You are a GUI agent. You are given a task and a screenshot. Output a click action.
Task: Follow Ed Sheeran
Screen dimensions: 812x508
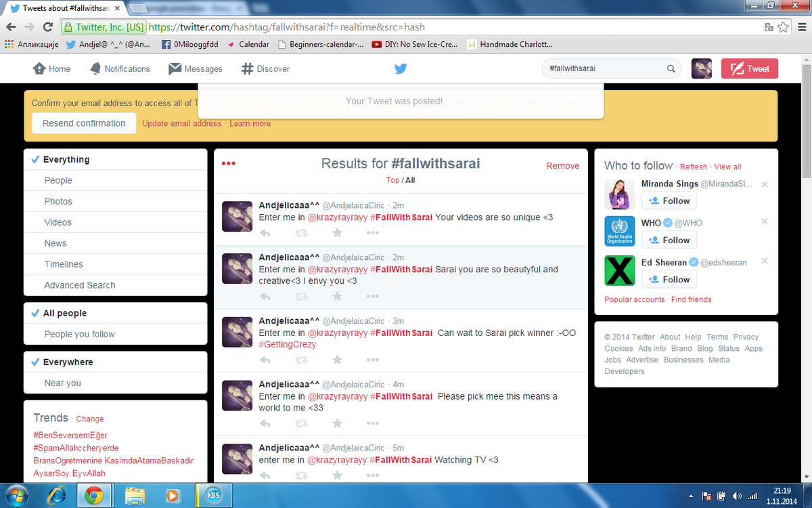click(669, 279)
